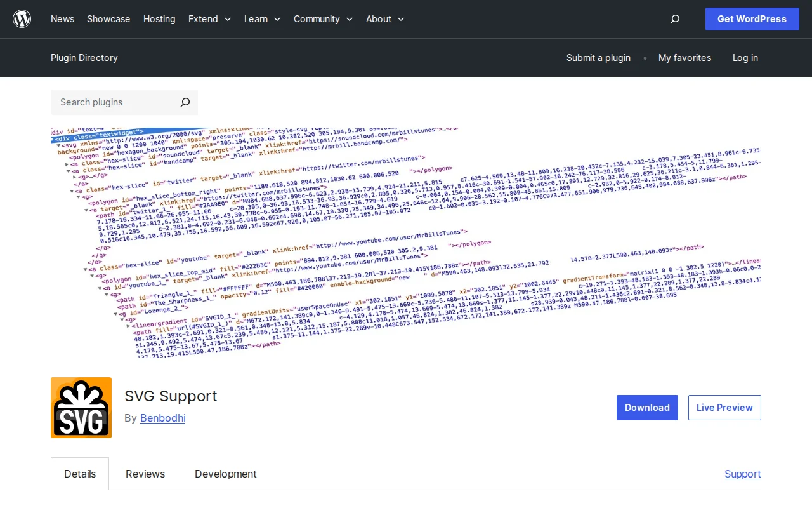Viewport: 812px width, 508px height.
Task: Open the Community dropdown
Action: (x=323, y=19)
